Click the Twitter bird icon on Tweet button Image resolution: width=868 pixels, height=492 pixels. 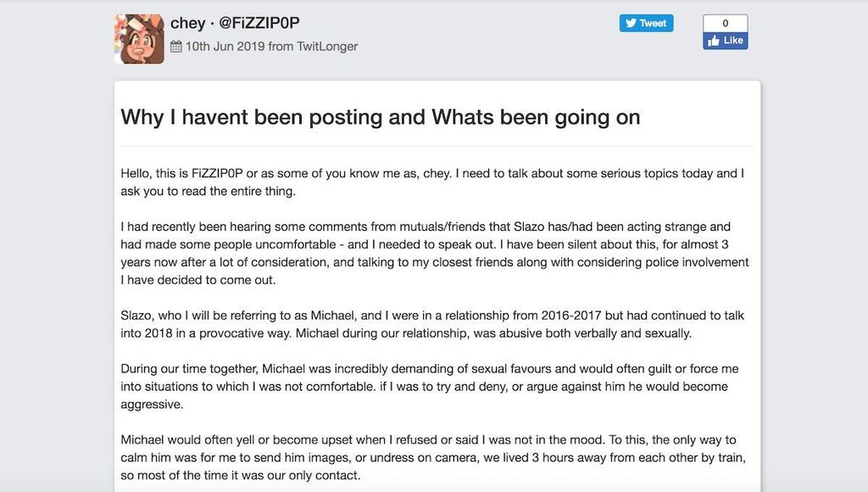click(x=631, y=23)
